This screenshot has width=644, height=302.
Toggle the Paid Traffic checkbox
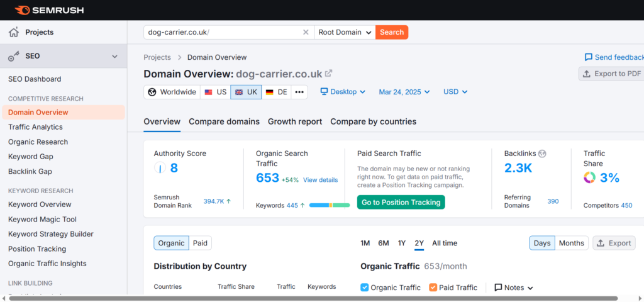coord(433,288)
